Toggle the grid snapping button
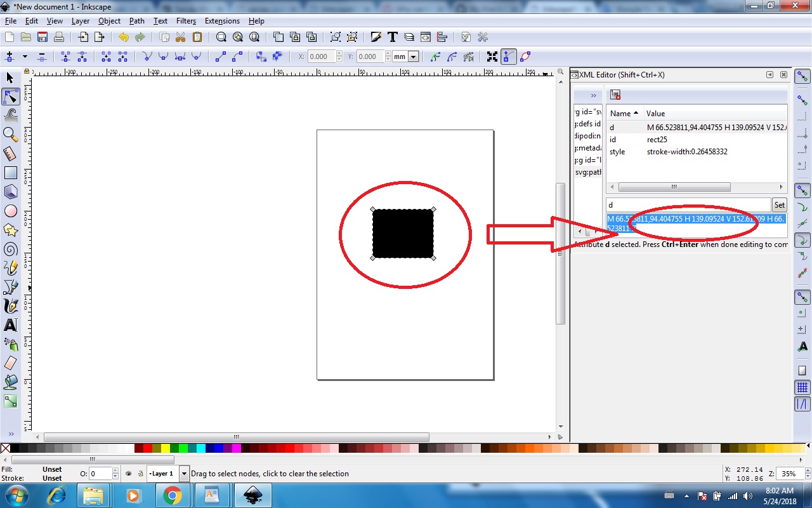Image resolution: width=812 pixels, height=508 pixels. 802,387
